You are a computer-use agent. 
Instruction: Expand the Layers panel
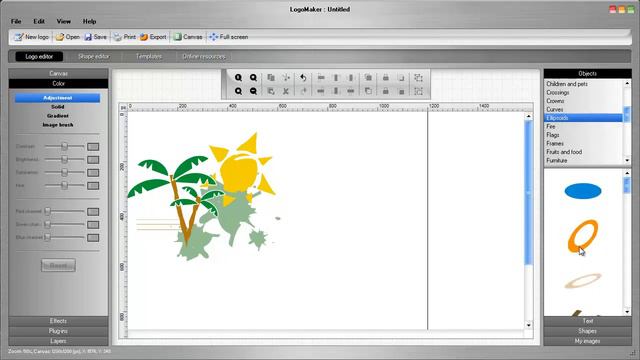pyautogui.click(x=58, y=341)
